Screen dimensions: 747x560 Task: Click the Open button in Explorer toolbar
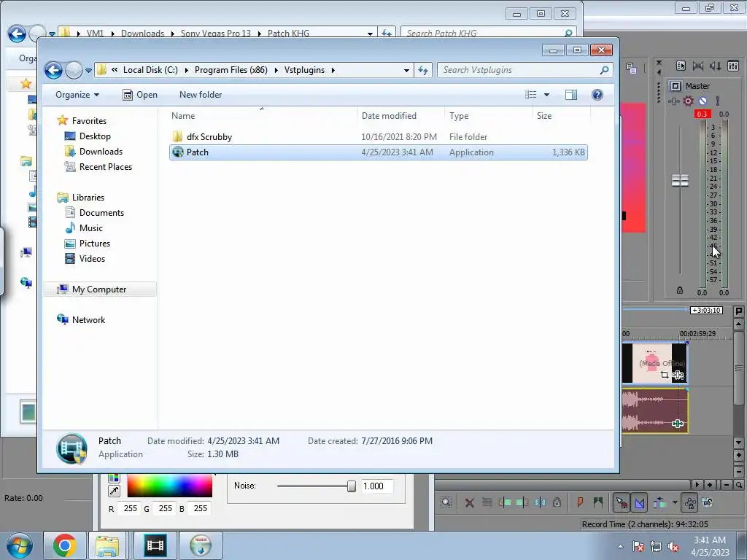click(x=139, y=95)
